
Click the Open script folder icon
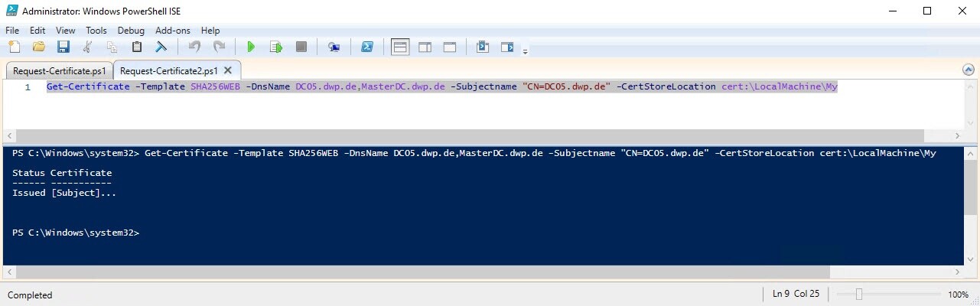tap(38, 47)
